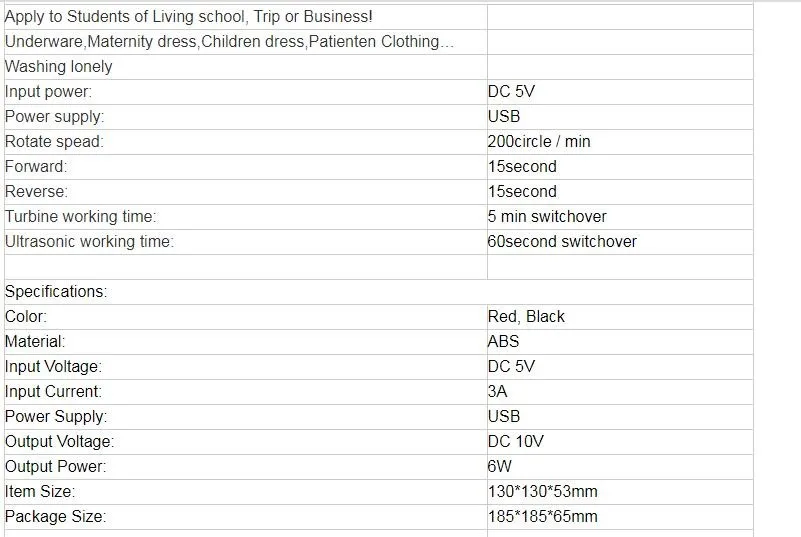Click the "200circle / min" value cell
Viewport: 801px width, 537px height.
click(539, 142)
